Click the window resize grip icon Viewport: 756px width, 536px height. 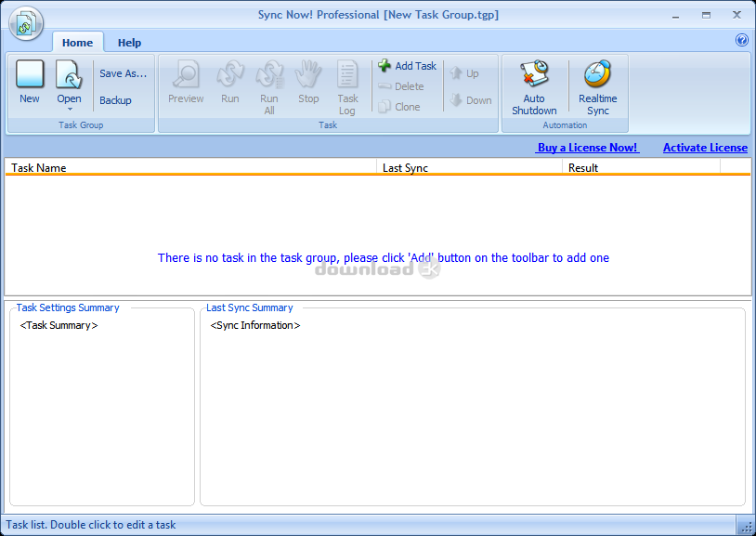pos(746,527)
